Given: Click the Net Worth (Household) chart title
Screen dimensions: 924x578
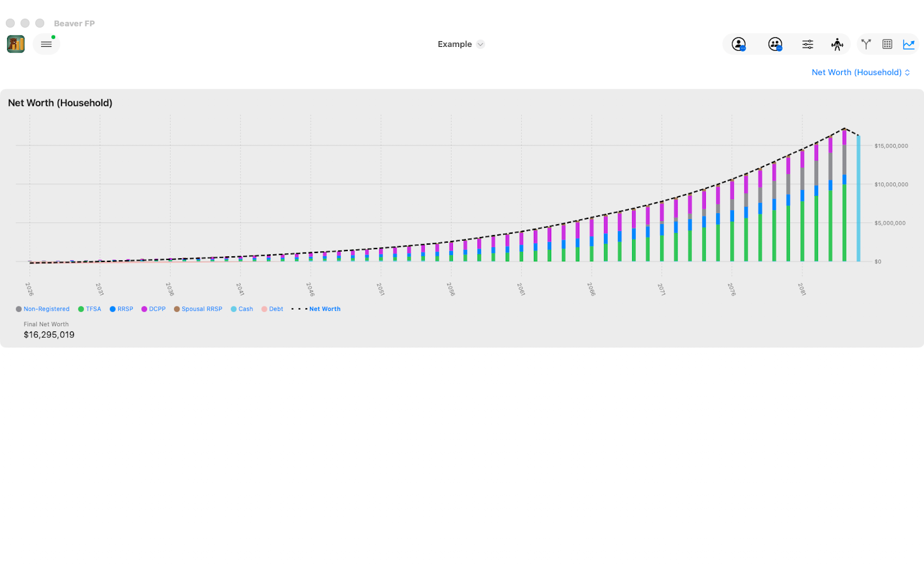Looking at the screenshot, I should (60, 103).
